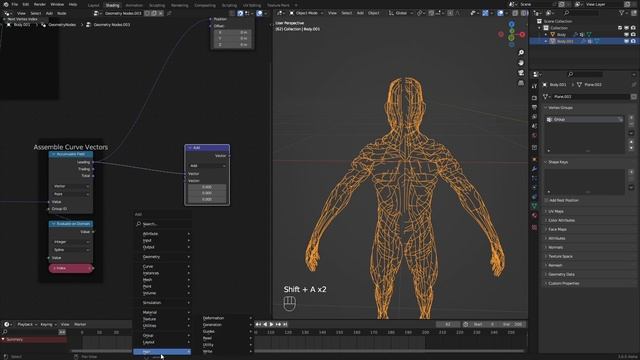Open the Guides submenu under Hair
Viewport: 640px width, 360px height.
(x=227, y=331)
